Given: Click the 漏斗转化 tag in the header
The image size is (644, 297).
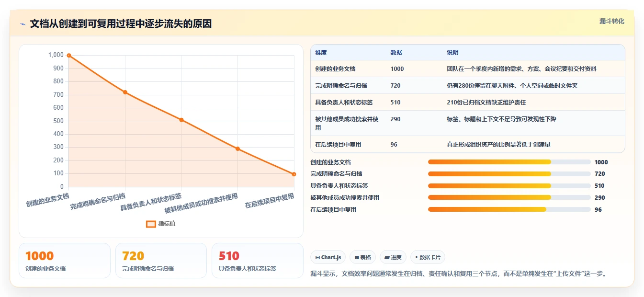Looking at the screenshot, I should [x=611, y=21].
